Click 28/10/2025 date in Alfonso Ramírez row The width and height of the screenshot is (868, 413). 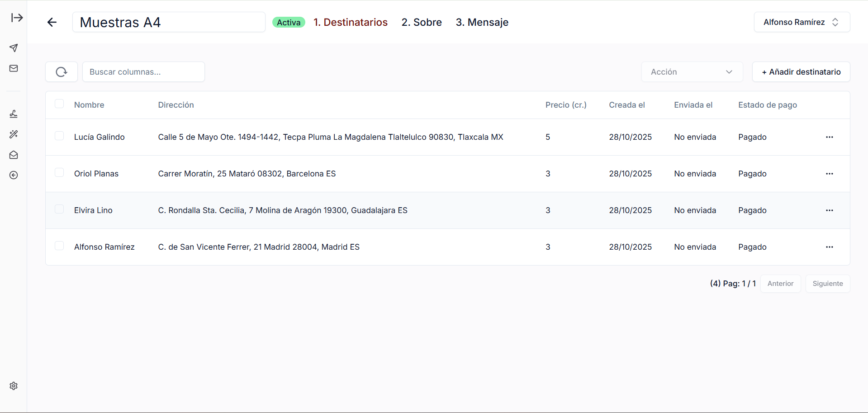pos(630,247)
